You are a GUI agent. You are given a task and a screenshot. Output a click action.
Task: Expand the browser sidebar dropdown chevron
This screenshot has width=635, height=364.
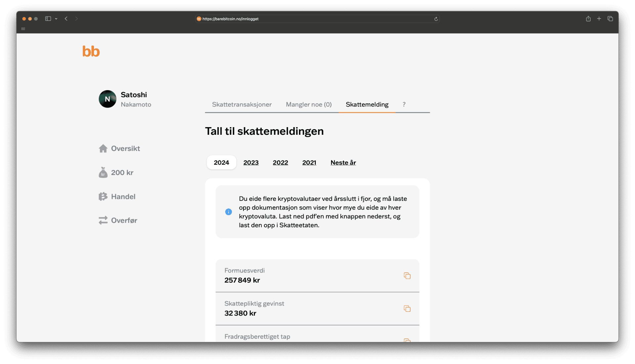[56, 19]
